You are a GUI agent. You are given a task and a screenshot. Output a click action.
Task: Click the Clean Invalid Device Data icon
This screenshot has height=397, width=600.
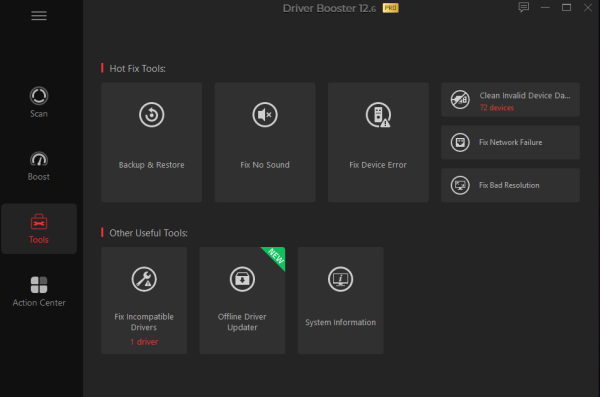460,100
